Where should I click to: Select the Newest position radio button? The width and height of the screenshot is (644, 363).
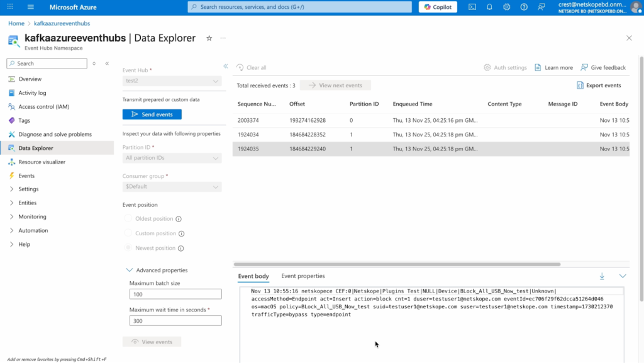pyautogui.click(x=128, y=248)
